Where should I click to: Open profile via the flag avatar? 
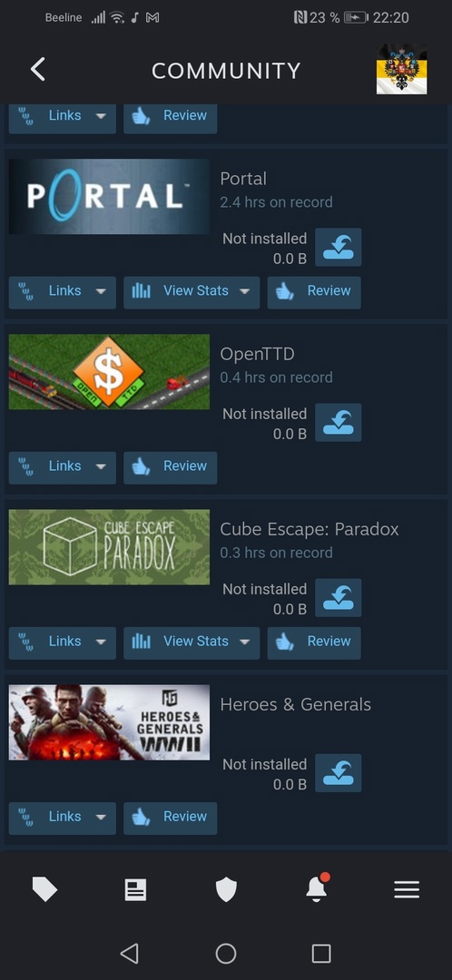(x=401, y=69)
